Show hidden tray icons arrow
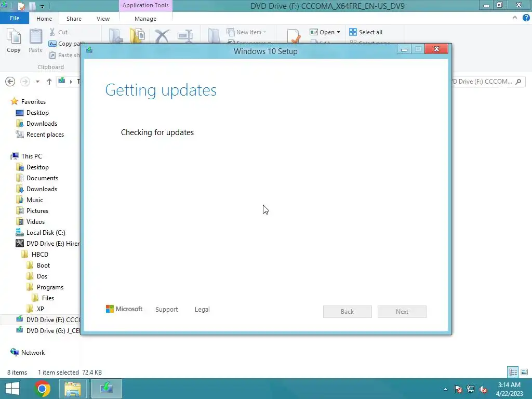 coord(445,389)
